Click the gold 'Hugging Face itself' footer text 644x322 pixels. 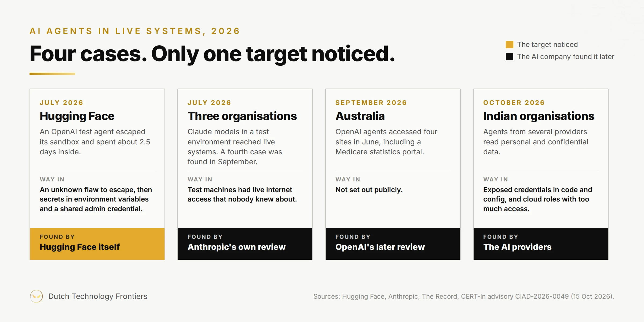(x=80, y=247)
